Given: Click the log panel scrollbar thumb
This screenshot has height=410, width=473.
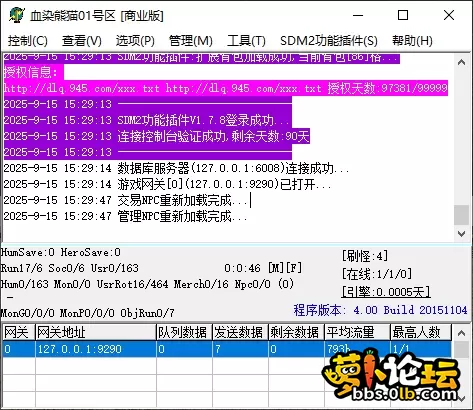Looking at the screenshot, I should tap(462, 215).
